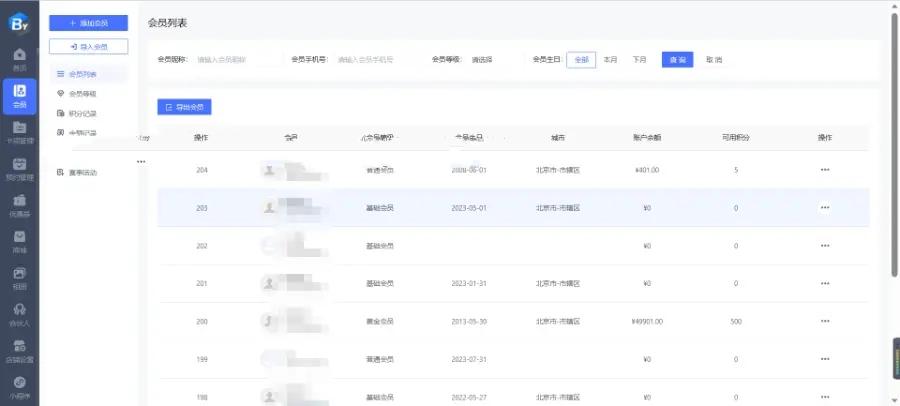Click the birthday date 2023-05-01
The image size is (900, 406).
(x=469, y=208)
